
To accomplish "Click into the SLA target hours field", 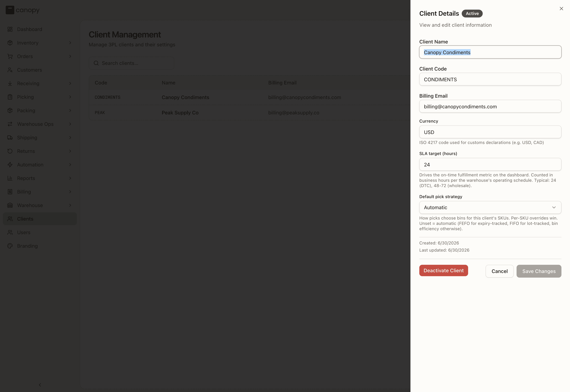I will click(490, 164).
